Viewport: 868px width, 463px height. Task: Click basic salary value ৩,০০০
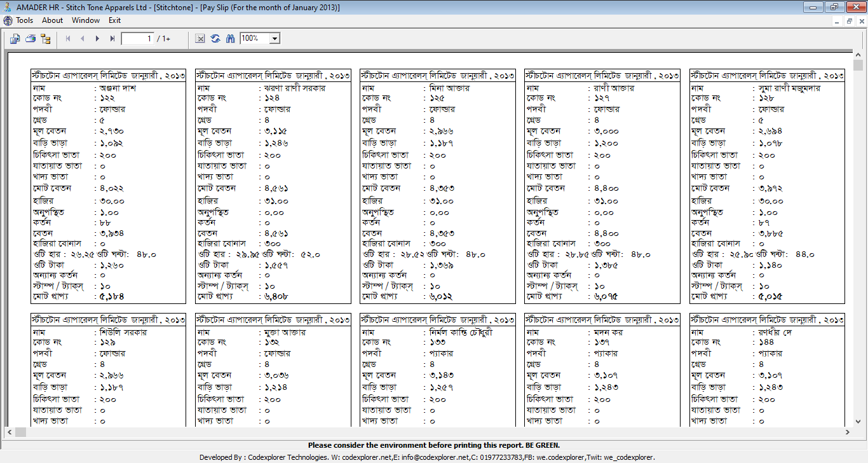tap(606, 131)
